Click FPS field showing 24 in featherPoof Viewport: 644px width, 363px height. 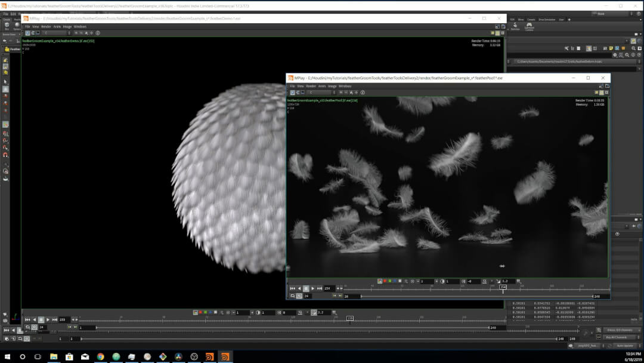[308, 296]
